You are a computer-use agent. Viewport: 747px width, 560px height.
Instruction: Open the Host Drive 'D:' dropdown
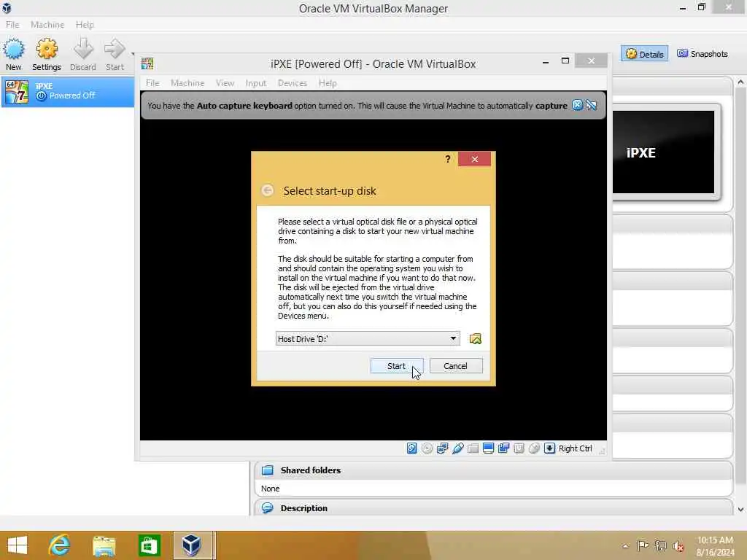[368, 338]
